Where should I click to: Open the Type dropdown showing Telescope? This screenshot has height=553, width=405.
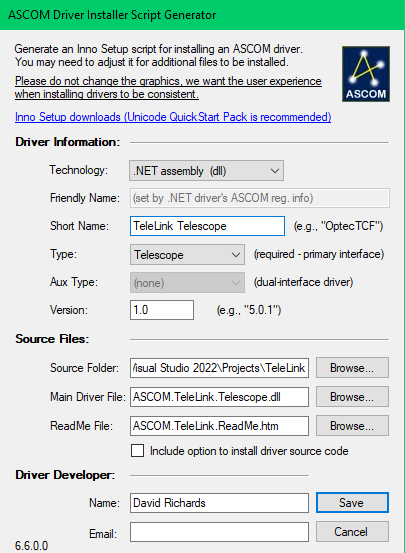coord(187,254)
